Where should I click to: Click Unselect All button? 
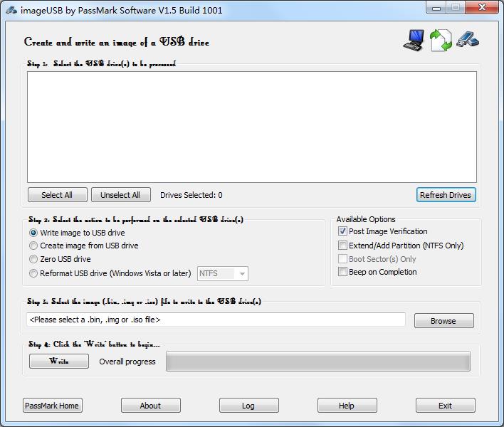click(120, 195)
